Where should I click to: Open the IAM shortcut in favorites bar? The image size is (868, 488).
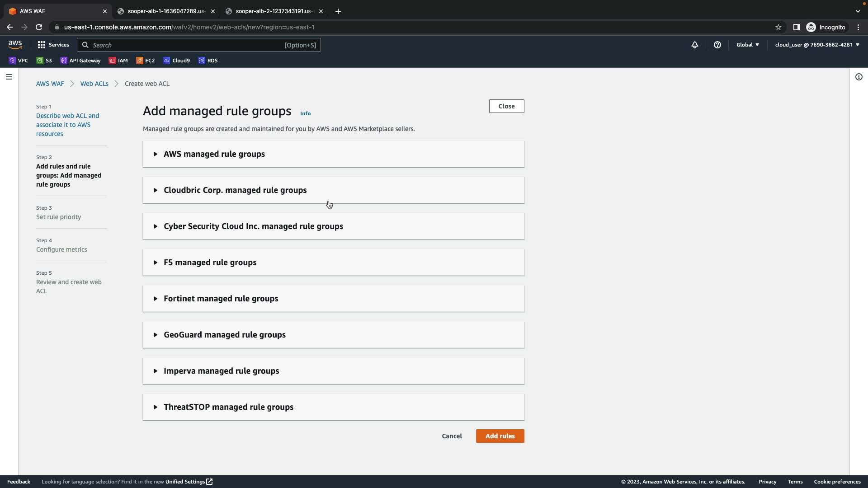(x=118, y=61)
